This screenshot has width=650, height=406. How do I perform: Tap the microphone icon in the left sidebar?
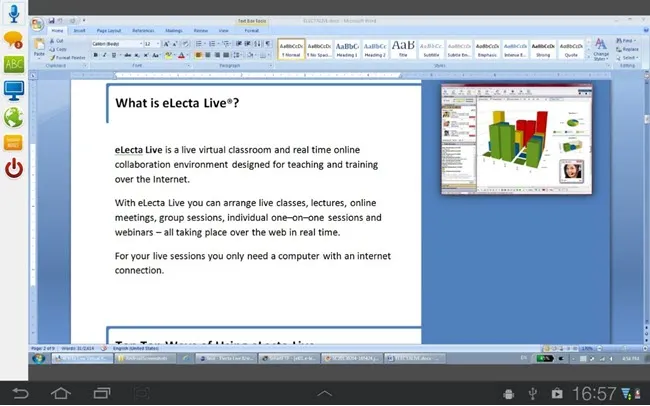click(14, 12)
